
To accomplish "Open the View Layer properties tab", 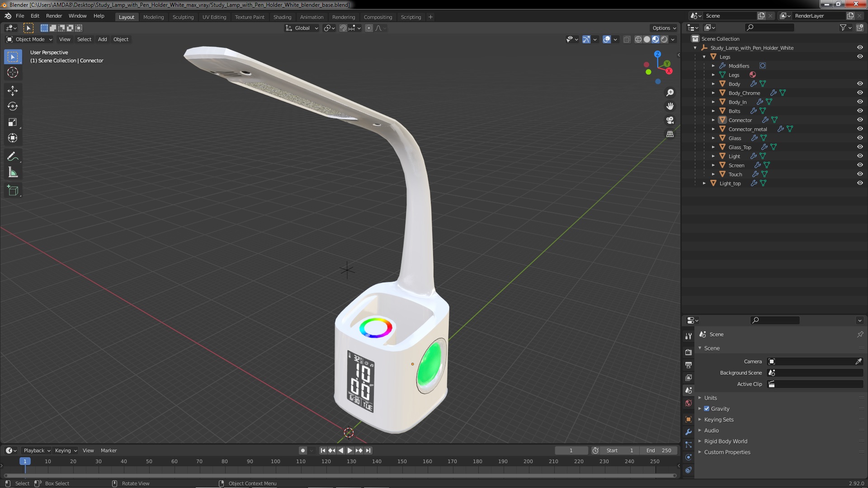I will point(689,377).
